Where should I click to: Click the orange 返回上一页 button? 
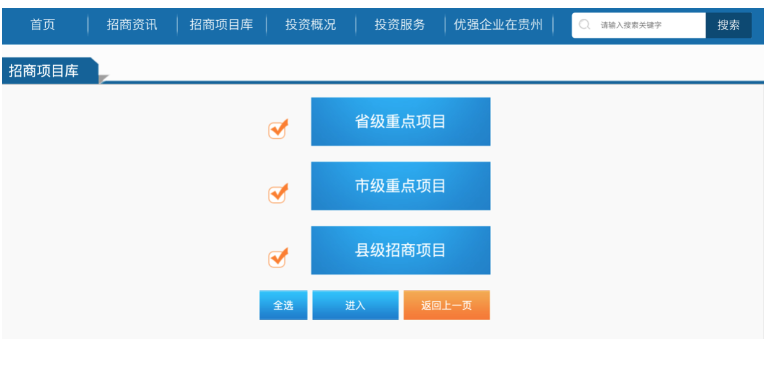click(x=446, y=305)
